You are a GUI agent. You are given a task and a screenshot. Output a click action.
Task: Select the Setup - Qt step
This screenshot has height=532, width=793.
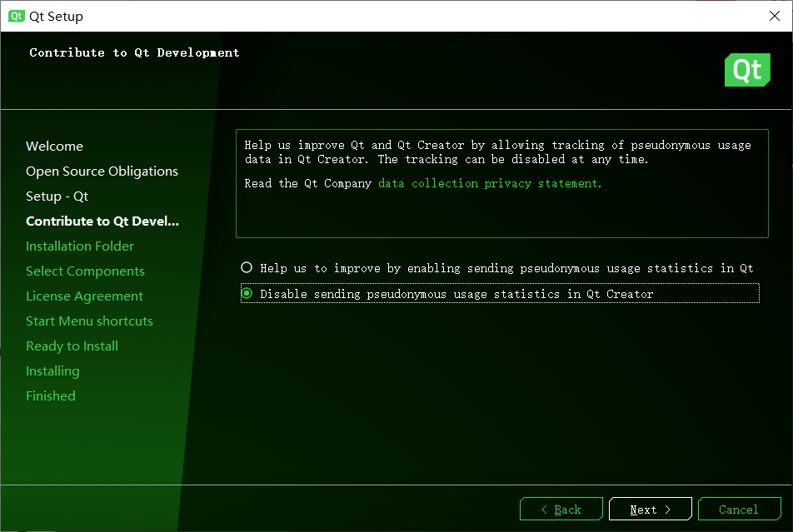(x=57, y=196)
